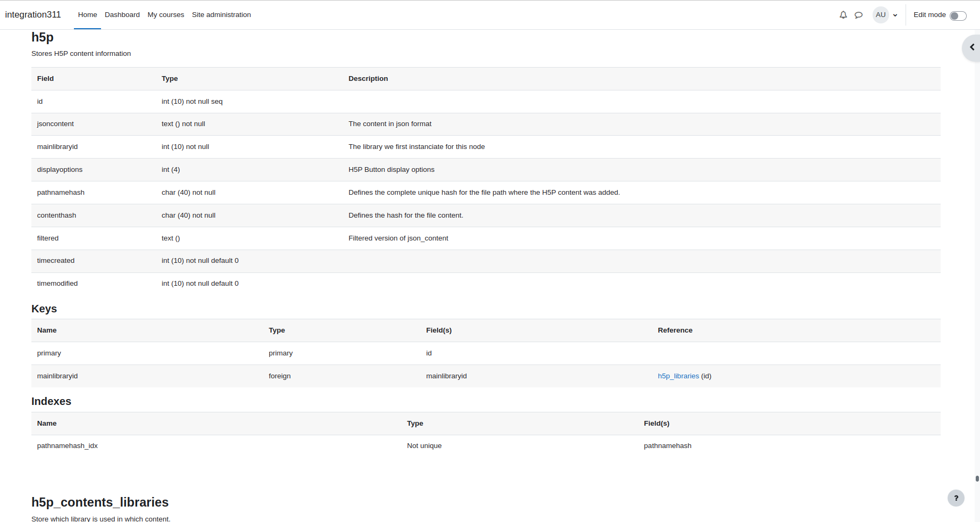Click the 'foreign' key type cell

click(x=280, y=376)
